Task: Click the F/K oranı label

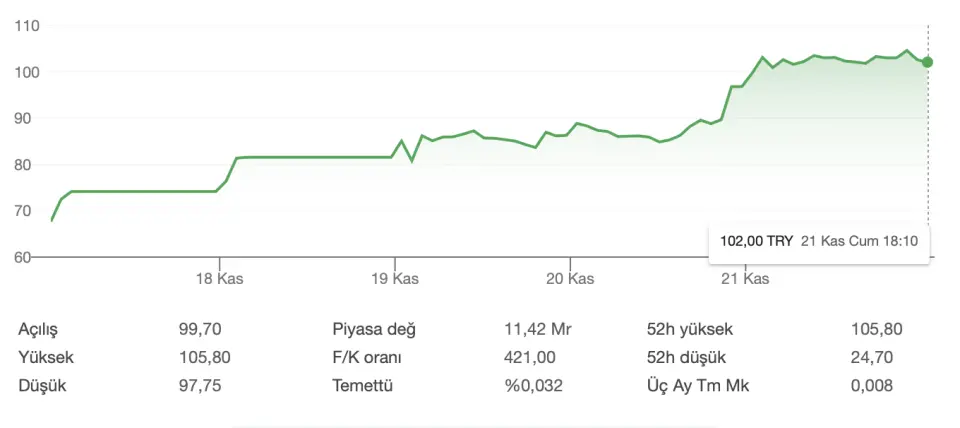Action: pos(370,357)
